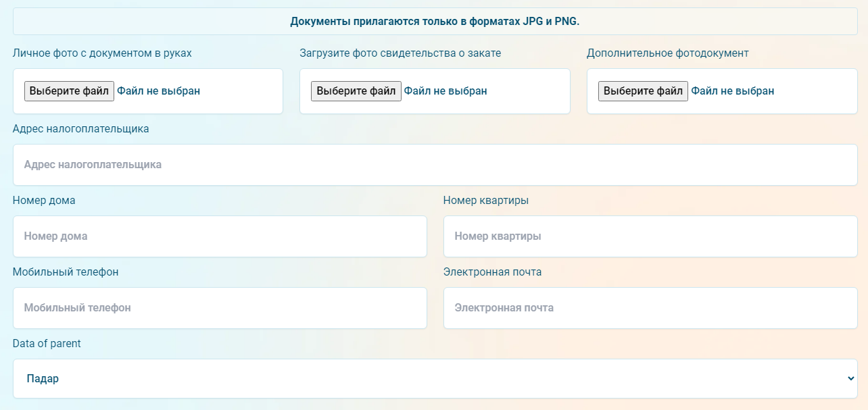This screenshot has height=410, width=868.
Task: Click 'Выберите файл' for personal photo with document
Action: pos(69,91)
